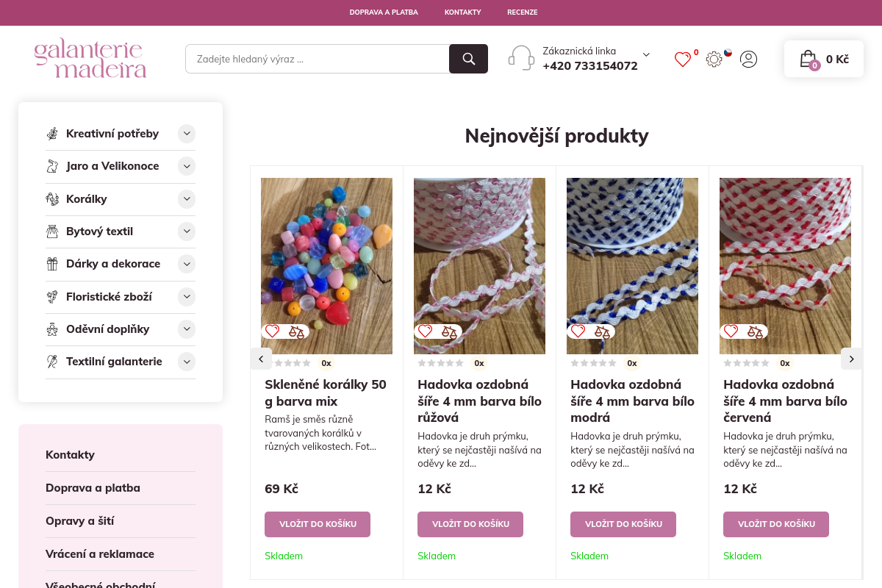882x588 pixels.
Task: Open the Opravy a šití link
Action: (x=79, y=520)
